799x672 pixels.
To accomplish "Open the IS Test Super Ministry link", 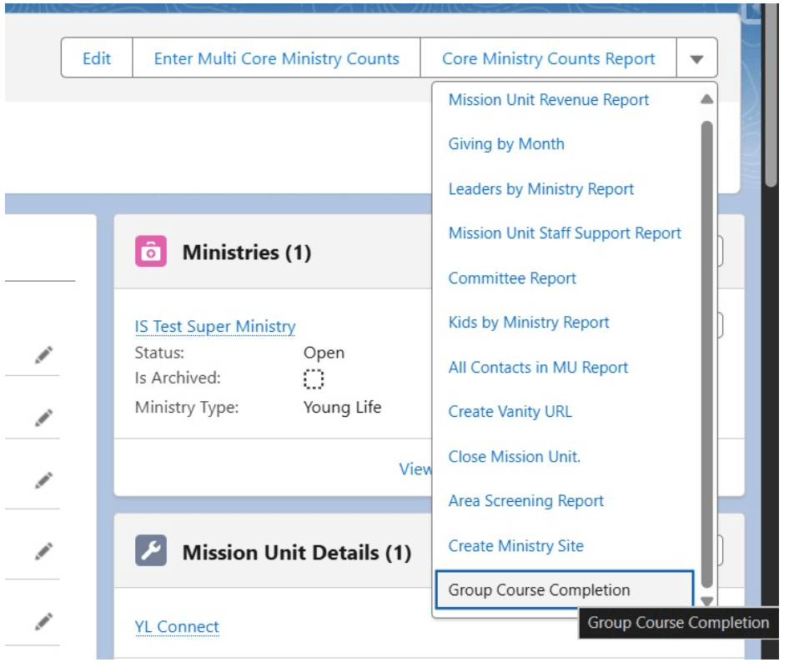I will click(214, 327).
